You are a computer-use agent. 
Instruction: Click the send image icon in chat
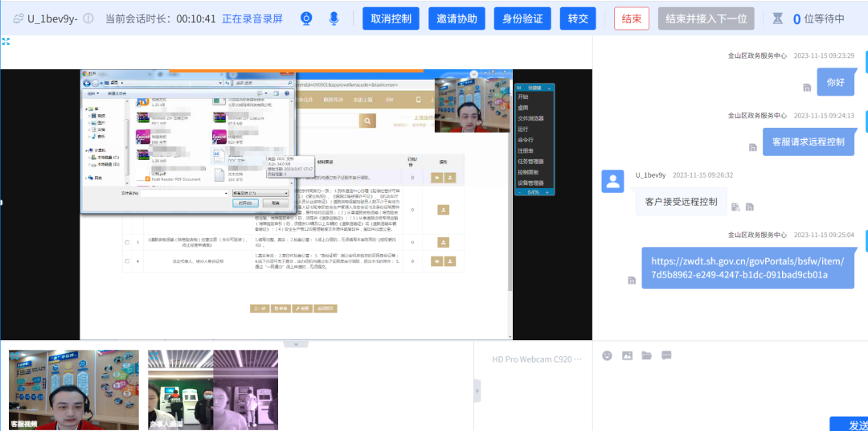(x=627, y=355)
